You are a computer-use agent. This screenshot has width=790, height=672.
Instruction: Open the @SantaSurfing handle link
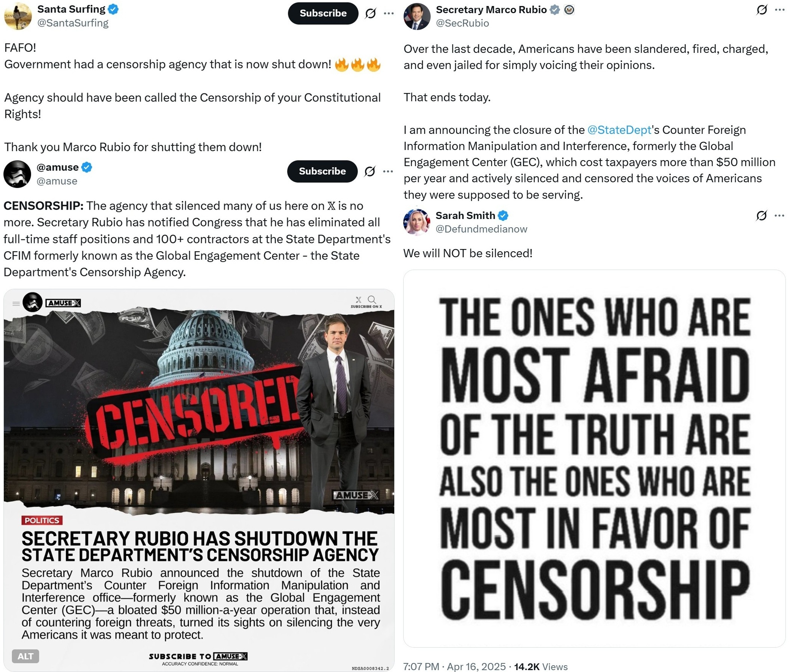click(73, 23)
